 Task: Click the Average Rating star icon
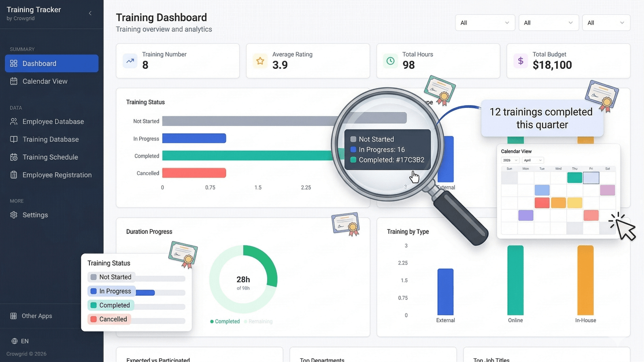tap(260, 61)
